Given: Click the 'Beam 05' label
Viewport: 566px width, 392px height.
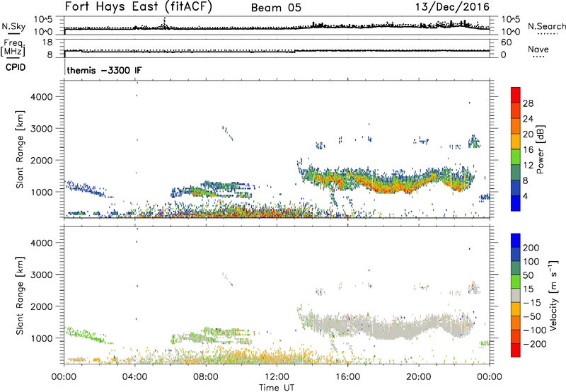Looking at the screenshot, I should click(276, 8).
